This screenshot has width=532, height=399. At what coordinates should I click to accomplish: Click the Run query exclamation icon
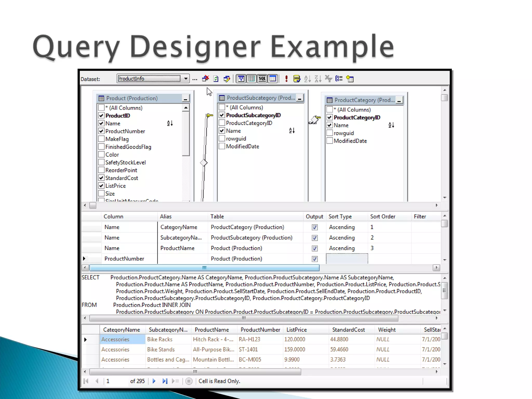coord(286,79)
